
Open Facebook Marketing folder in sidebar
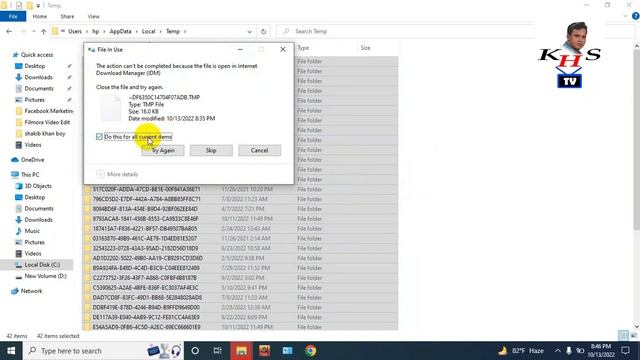49,111
